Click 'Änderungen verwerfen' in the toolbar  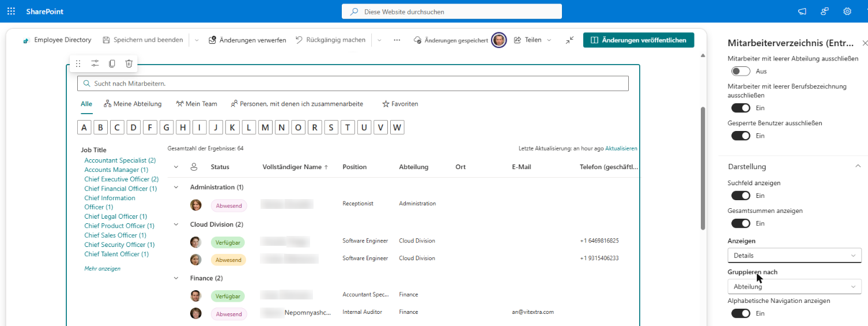247,40
